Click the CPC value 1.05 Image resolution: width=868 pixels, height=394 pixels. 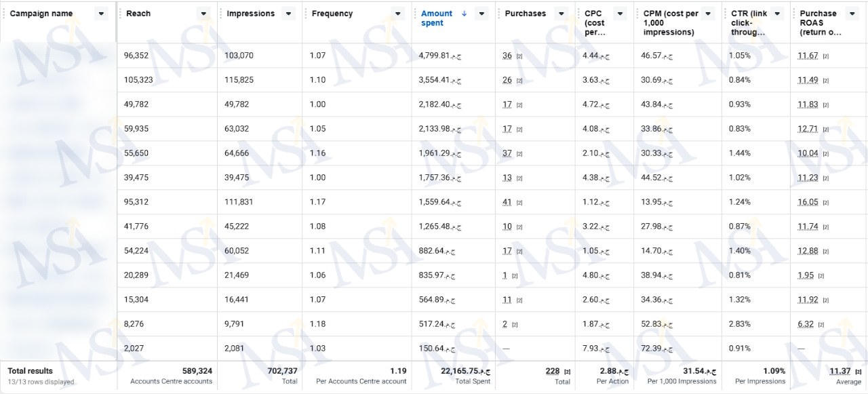click(597, 251)
